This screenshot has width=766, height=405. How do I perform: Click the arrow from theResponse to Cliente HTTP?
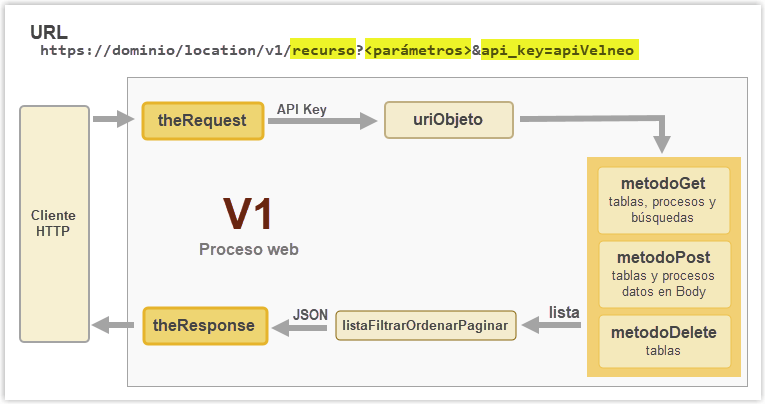tap(112, 326)
